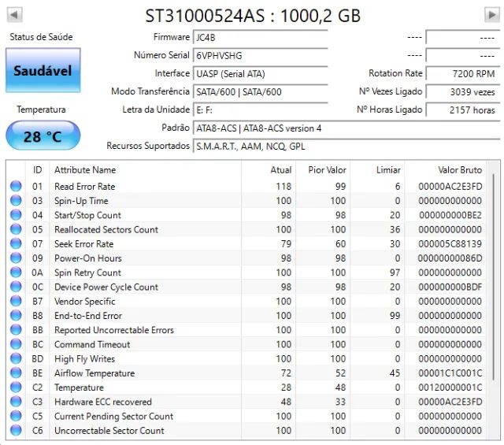The width and height of the screenshot is (504, 445).
Task: Click raw value 000005C88139
Action: (450, 243)
